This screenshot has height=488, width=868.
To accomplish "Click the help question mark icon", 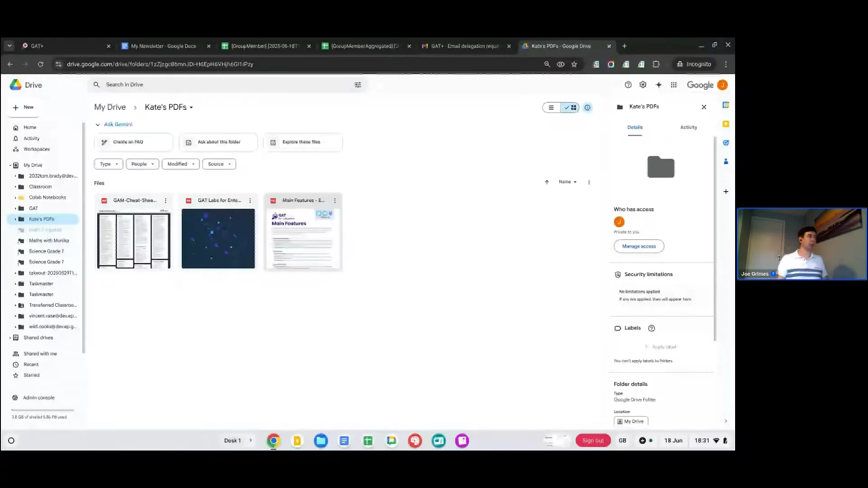I will [628, 85].
